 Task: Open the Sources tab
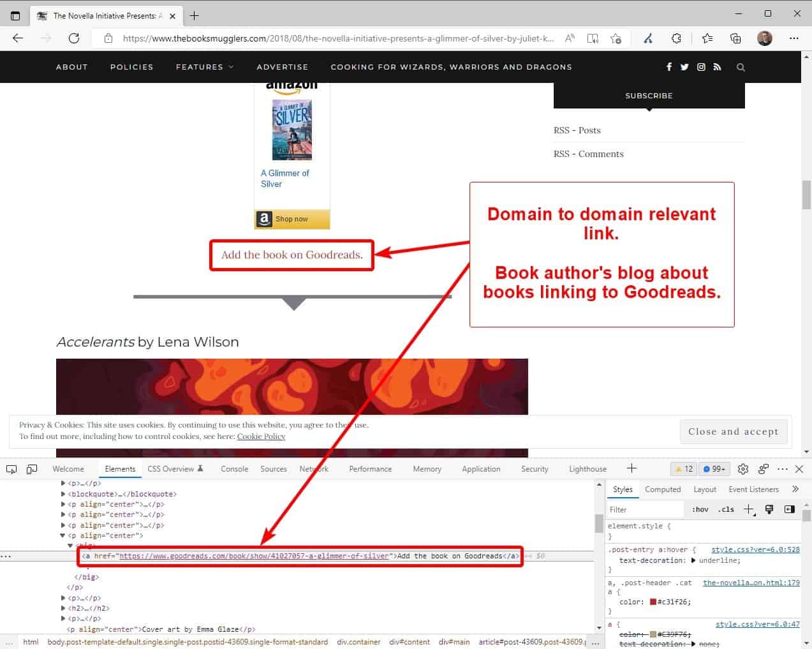(x=274, y=469)
